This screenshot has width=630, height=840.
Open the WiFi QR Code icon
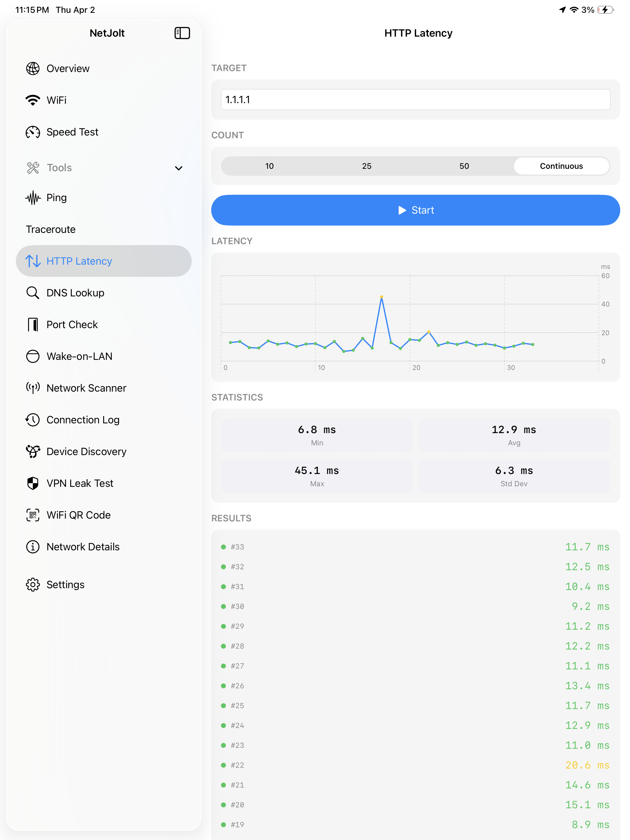click(x=33, y=515)
